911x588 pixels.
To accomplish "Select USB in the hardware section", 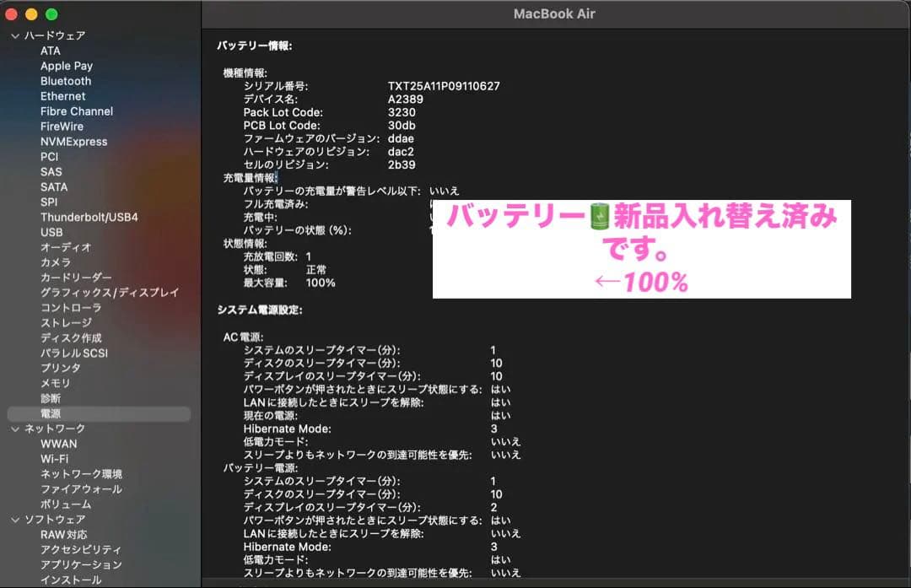I will (x=51, y=232).
